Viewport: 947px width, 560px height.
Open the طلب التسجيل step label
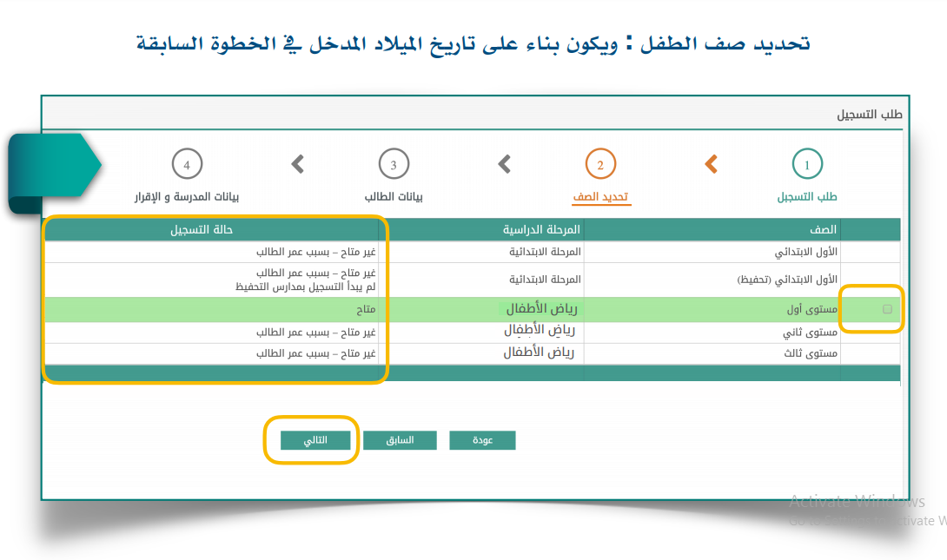(807, 197)
